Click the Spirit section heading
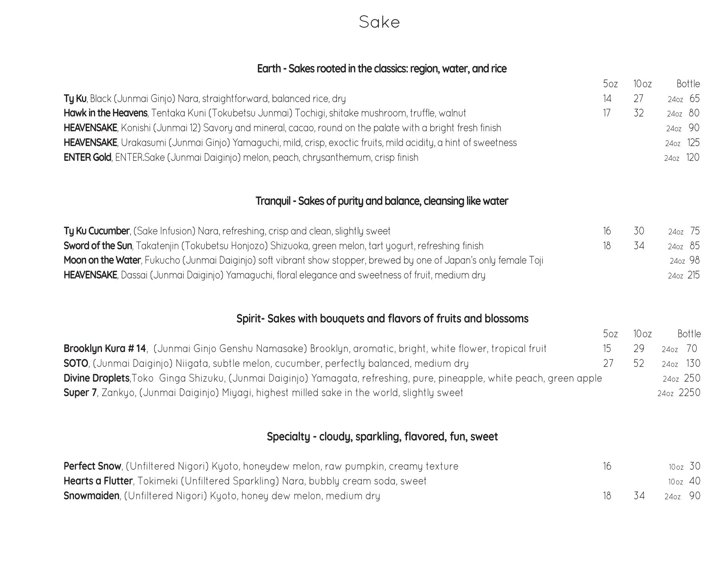Image resolution: width=728 pixels, height=563 pixels. click(382, 319)
